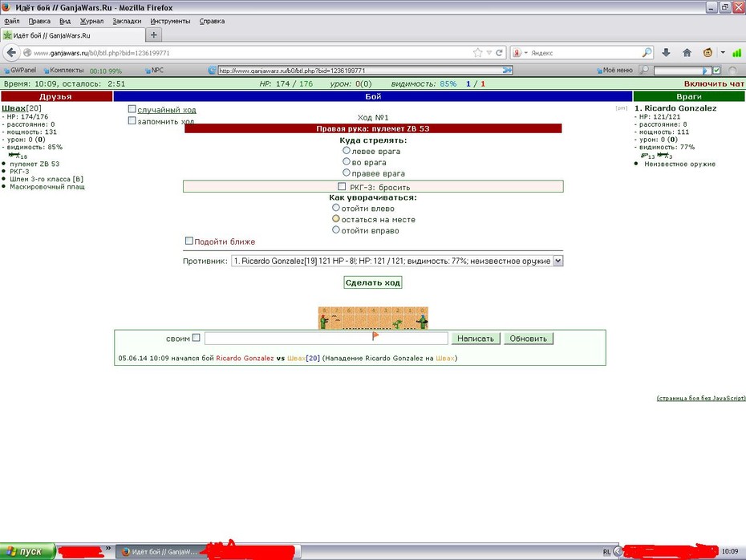Image resolution: width=746 pixels, height=560 pixels.
Task: Toggle the 'своим' chat checkbox
Action: 196,338
